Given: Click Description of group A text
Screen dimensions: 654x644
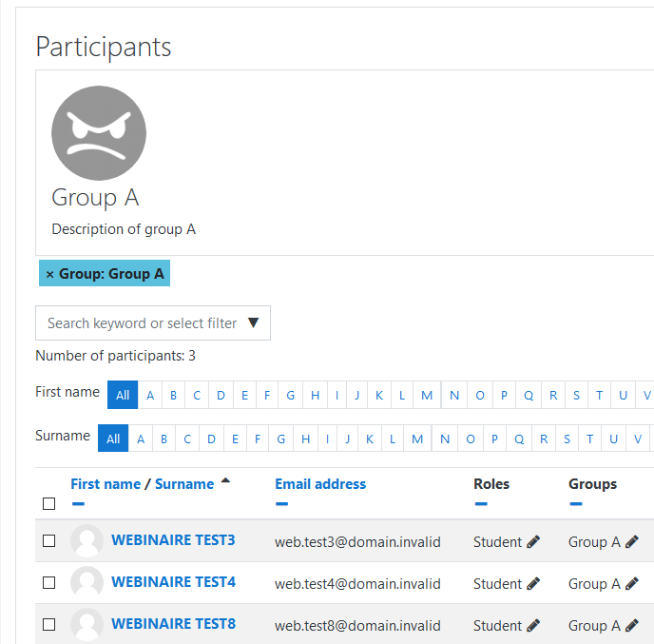Looking at the screenshot, I should 124,229.
